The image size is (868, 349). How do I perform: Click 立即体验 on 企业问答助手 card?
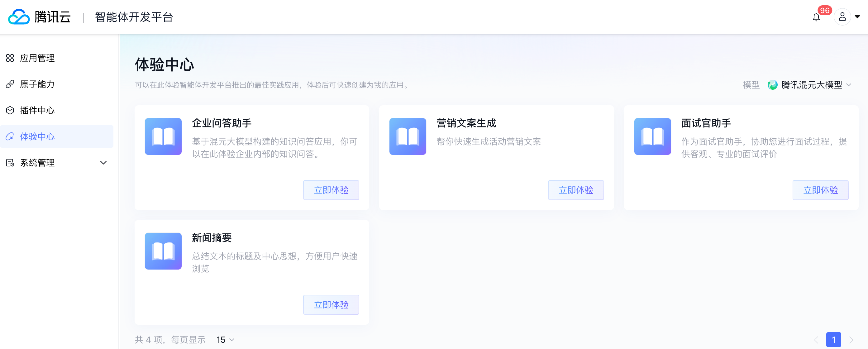pos(331,190)
